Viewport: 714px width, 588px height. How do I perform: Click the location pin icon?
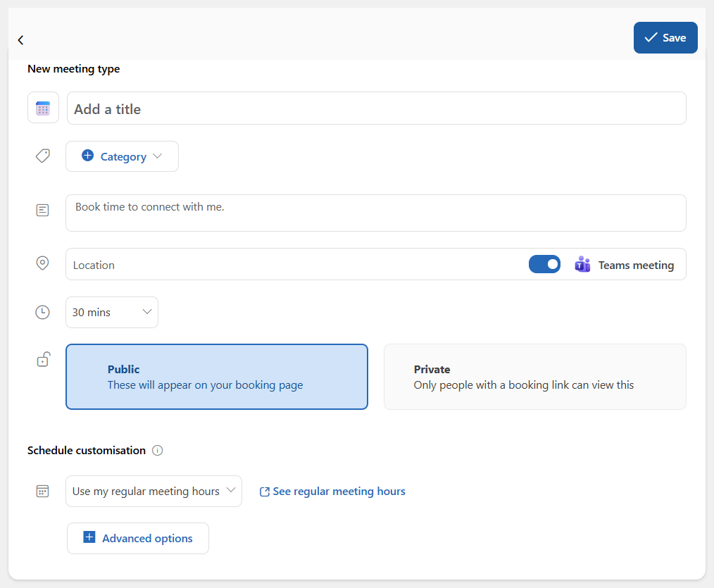click(42, 263)
